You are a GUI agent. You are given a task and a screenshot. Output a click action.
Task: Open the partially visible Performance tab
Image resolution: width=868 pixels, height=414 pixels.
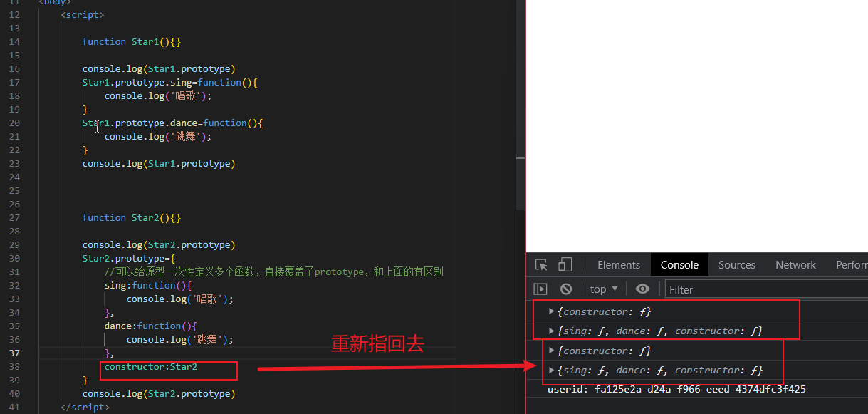coord(852,265)
